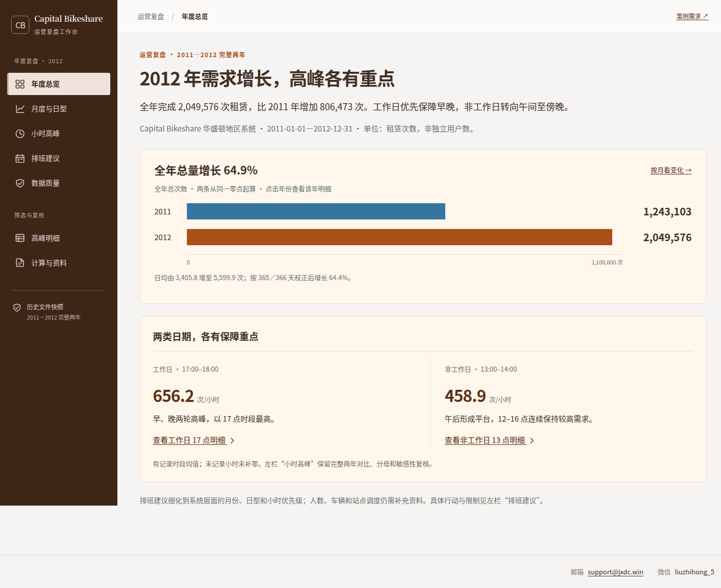721x588 pixels.
Task: Open 计算与资料 in sidebar
Action: point(59,263)
